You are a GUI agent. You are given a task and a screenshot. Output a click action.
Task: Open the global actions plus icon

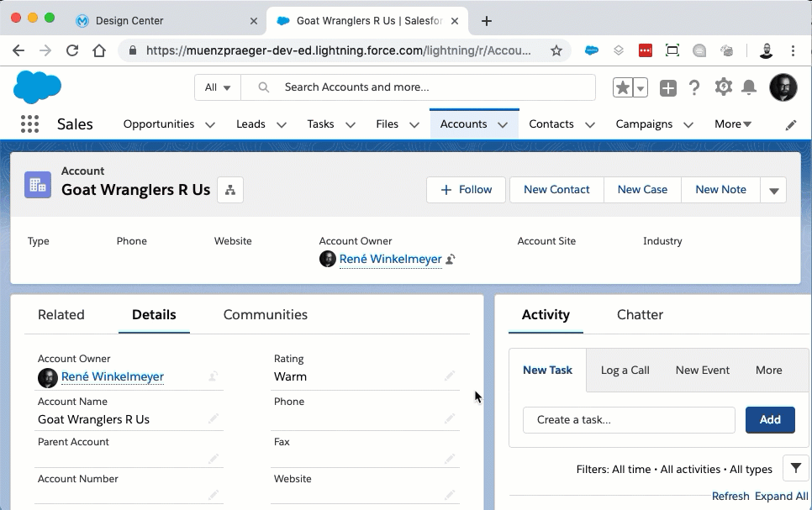click(x=668, y=87)
